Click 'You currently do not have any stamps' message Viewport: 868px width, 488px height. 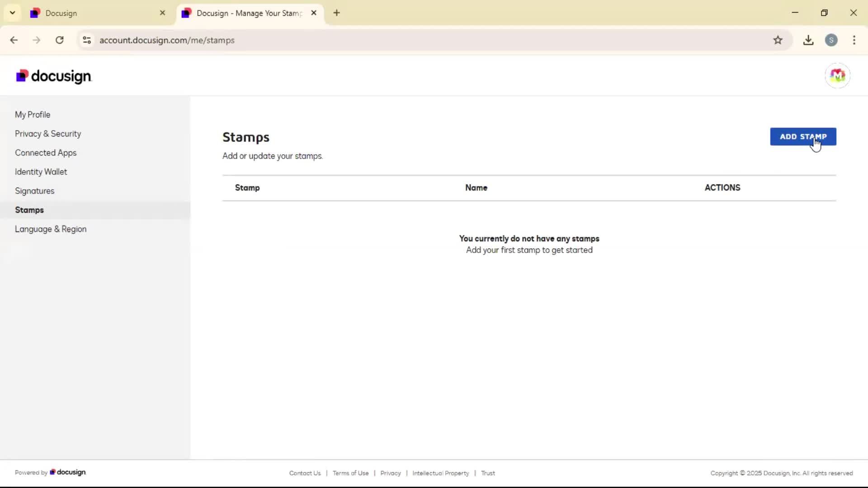(x=529, y=239)
